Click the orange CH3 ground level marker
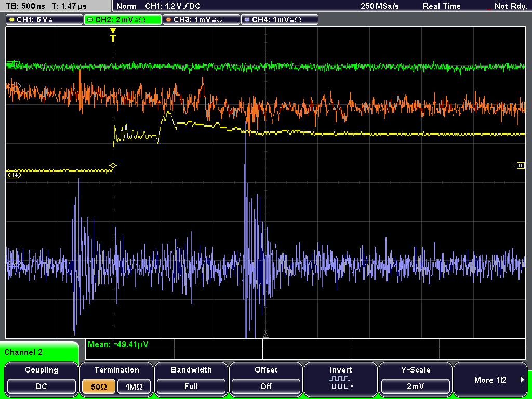The width and height of the screenshot is (532, 399). click(14, 86)
